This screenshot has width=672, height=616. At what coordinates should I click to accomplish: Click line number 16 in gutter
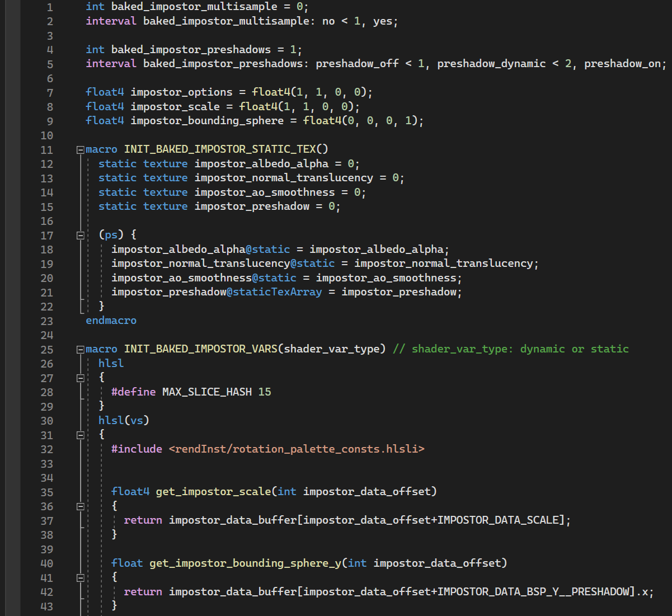pos(46,221)
